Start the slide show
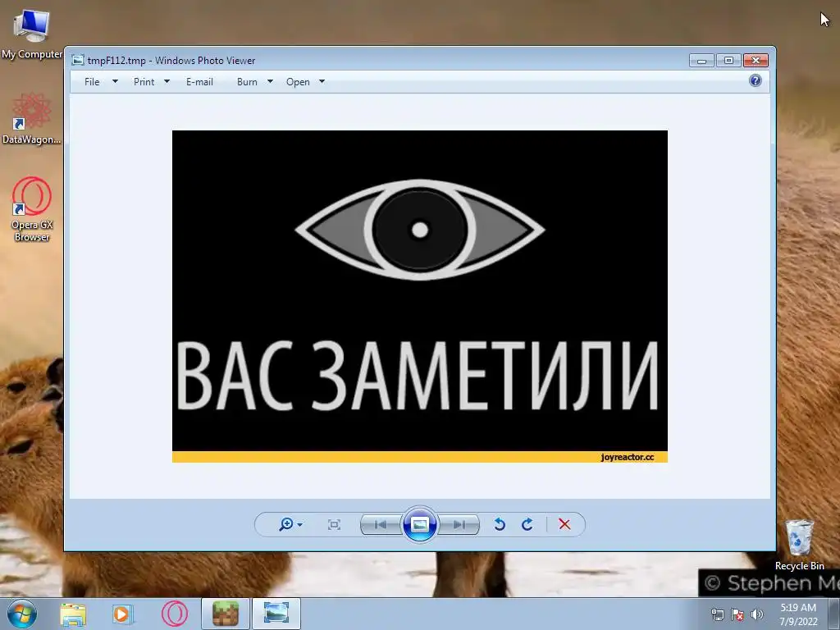This screenshot has width=840, height=630. 419,524
